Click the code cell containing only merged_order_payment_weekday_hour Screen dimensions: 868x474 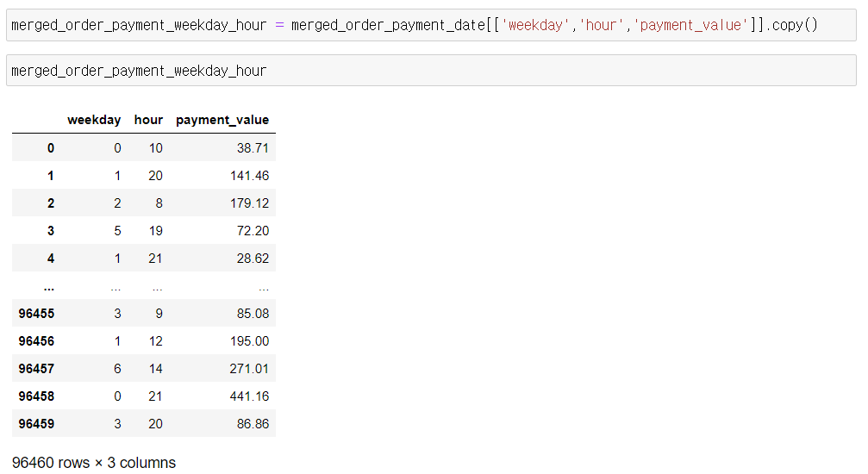pos(431,71)
